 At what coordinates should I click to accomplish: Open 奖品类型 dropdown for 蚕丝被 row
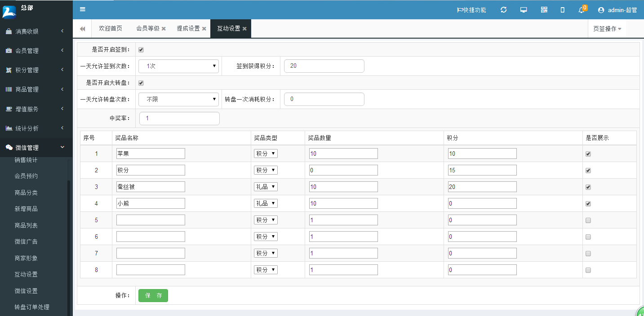coord(266,187)
